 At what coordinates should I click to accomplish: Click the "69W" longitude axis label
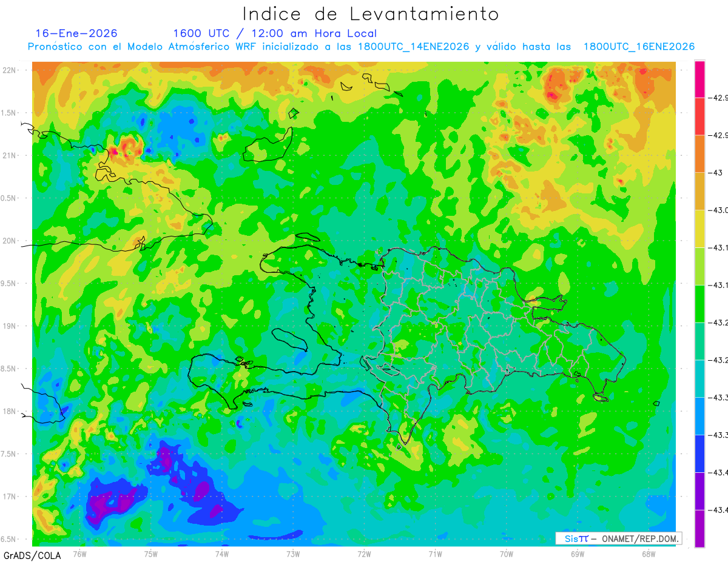(578, 554)
